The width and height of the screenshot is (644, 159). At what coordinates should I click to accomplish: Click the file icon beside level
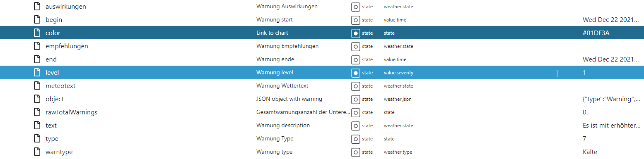[37, 73]
